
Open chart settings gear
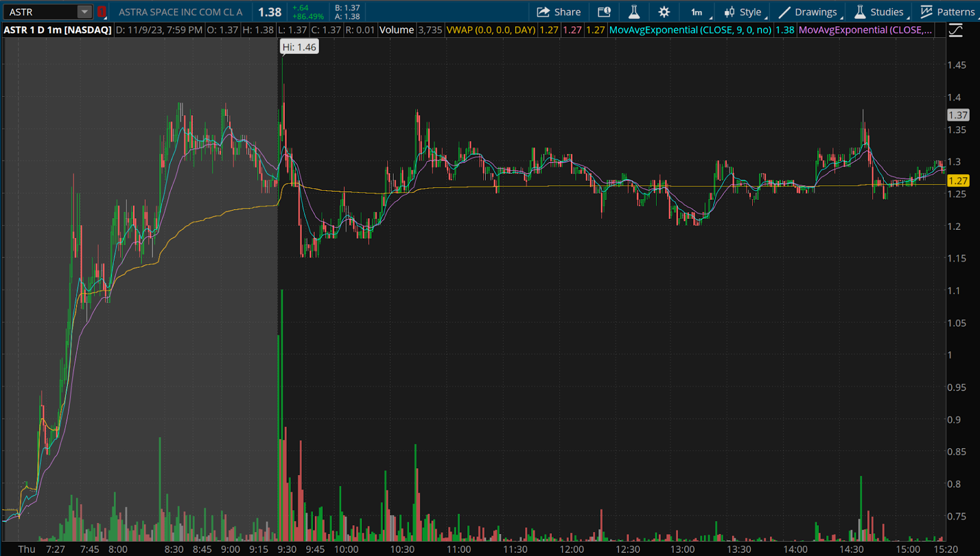[x=664, y=12]
